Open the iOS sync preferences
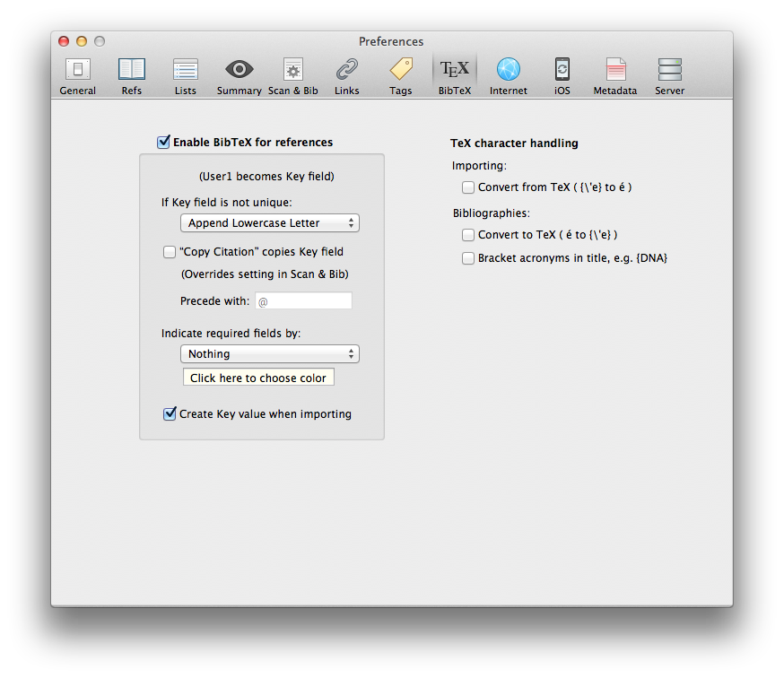Viewport: 784px width, 678px height. [x=562, y=75]
